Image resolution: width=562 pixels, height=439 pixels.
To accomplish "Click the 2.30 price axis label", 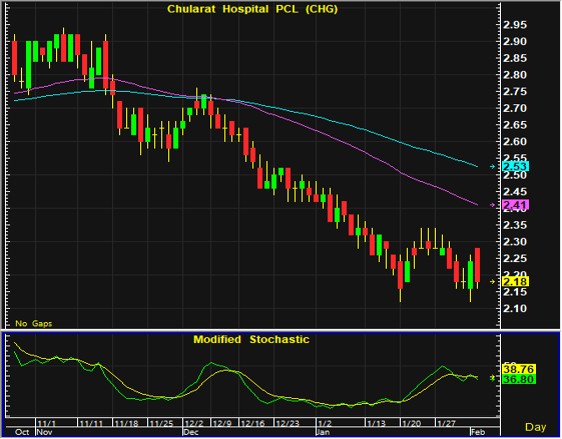I will coord(515,242).
